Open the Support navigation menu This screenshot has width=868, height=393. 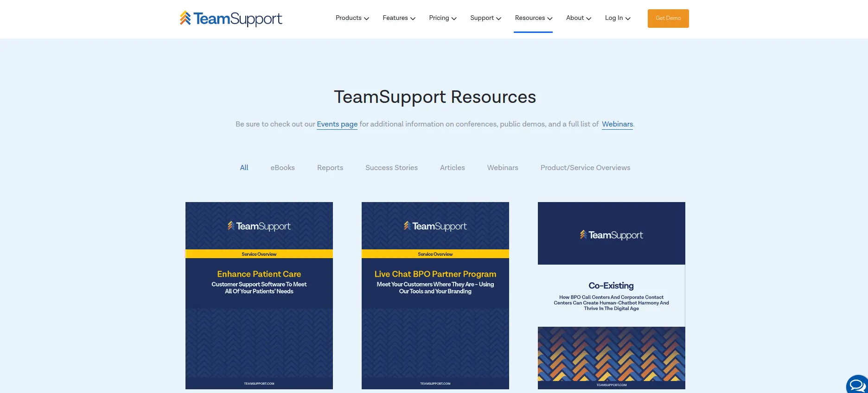pos(485,18)
